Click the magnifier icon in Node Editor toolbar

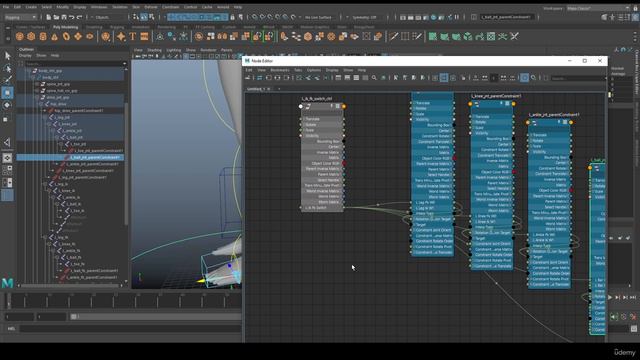point(374,78)
